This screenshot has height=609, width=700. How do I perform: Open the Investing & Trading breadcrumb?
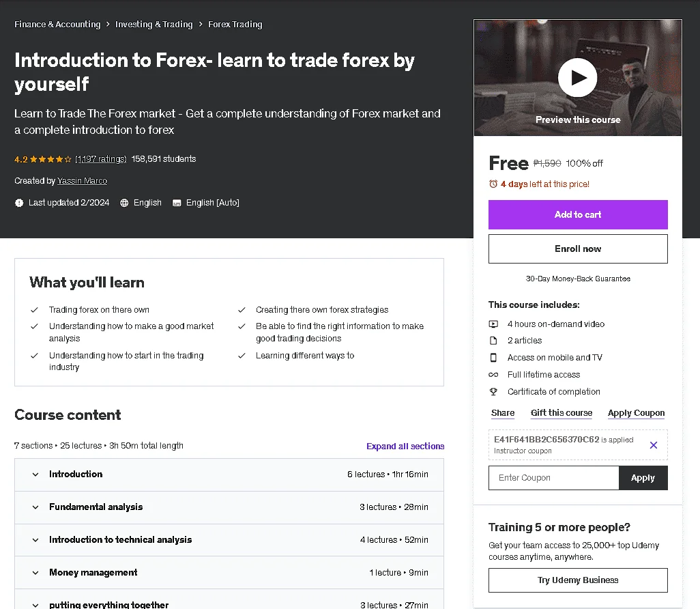click(154, 24)
